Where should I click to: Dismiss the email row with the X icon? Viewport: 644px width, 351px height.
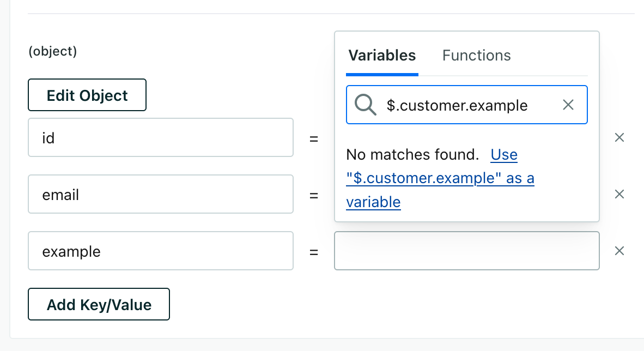(x=619, y=194)
